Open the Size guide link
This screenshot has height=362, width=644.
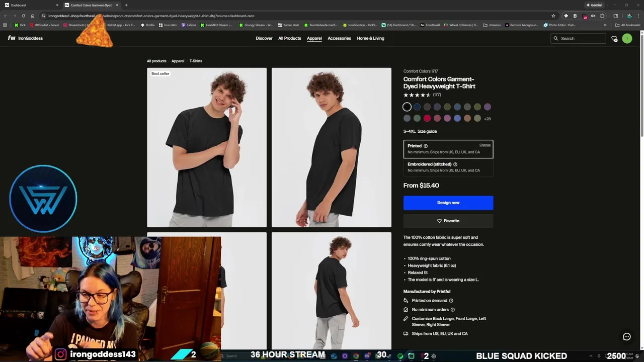427,131
